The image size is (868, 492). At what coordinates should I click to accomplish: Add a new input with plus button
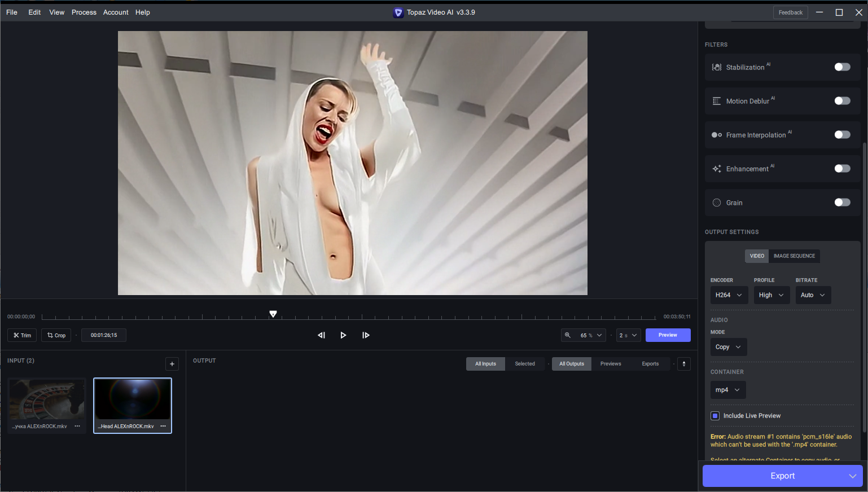coord(172,364)
